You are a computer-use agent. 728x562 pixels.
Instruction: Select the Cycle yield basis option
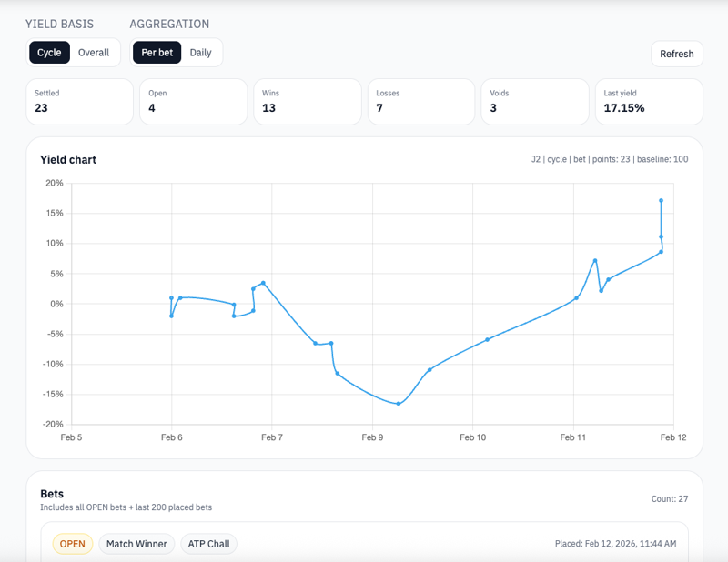49,53
